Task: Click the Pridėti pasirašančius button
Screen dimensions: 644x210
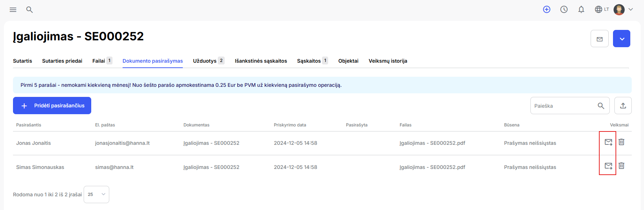Action: tap(52, 106)
